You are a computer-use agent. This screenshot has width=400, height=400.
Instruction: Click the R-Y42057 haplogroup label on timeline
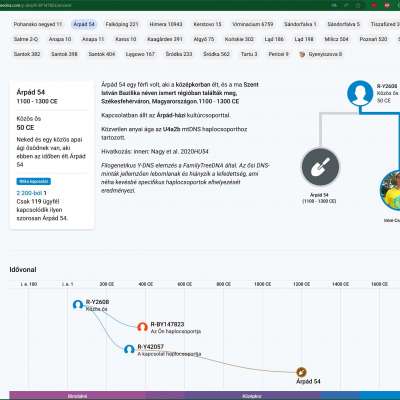coord(151,347)
